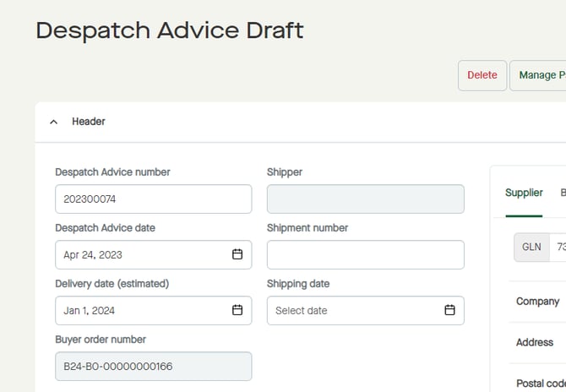
Task: Select the Buyer order number field
Action: coord(153,366)
